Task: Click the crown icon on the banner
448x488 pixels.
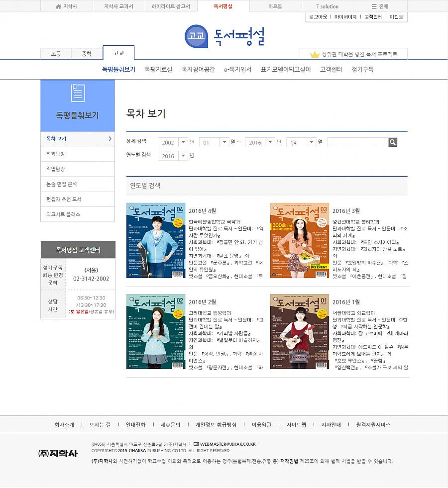Action: [314, 54]
